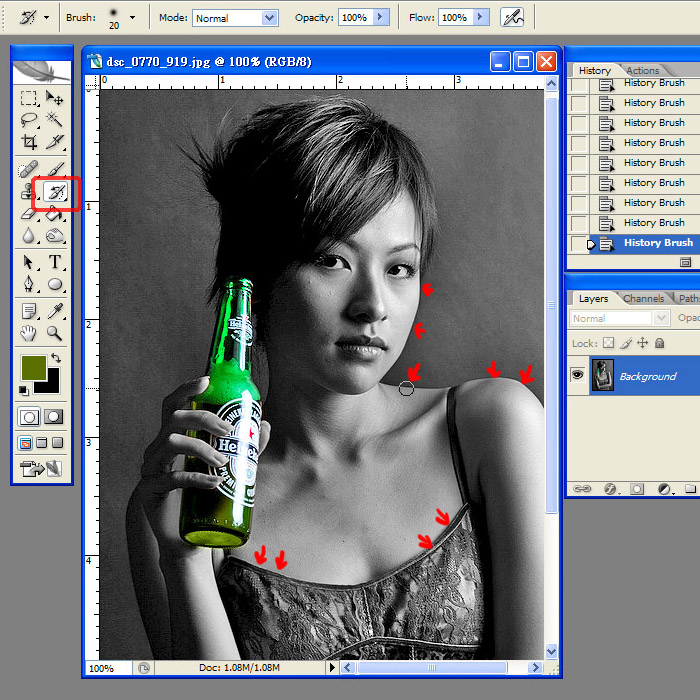700x700 pixels.
Task: Click the switch foreground/background colors arrow
Action: [x=56, y=358]
